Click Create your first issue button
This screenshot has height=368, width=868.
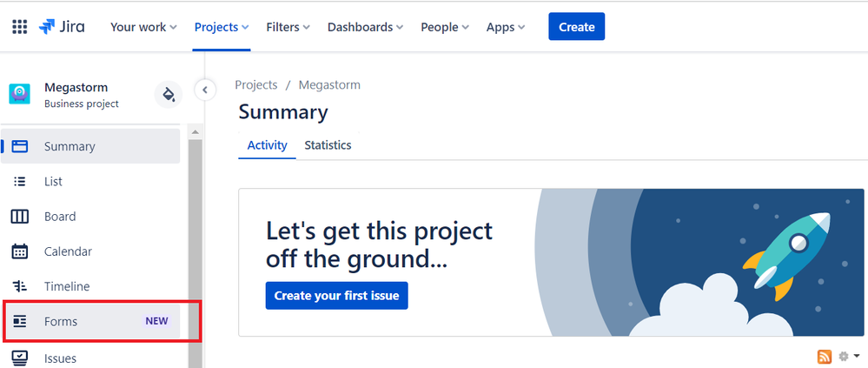click(x=336, y=296)
